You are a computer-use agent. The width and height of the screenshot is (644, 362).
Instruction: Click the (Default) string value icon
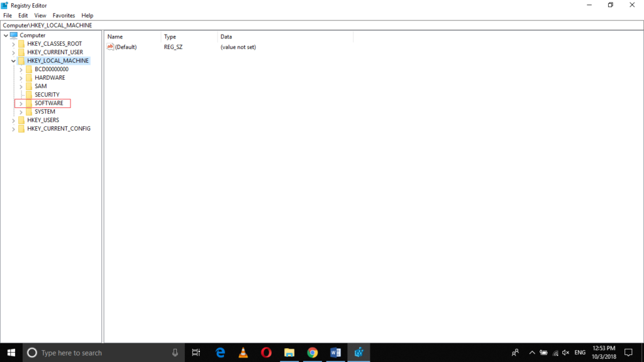coord(111,47)
